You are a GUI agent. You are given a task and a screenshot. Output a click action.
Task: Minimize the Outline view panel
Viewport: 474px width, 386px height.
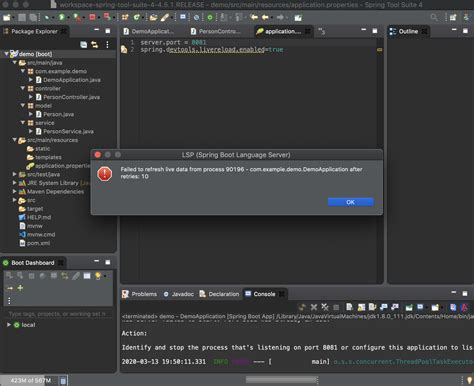click(x=454, y=30)
